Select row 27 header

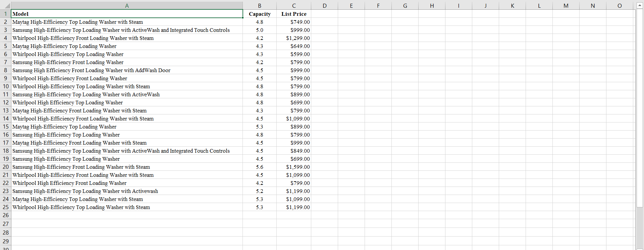(x=6, y=224)
